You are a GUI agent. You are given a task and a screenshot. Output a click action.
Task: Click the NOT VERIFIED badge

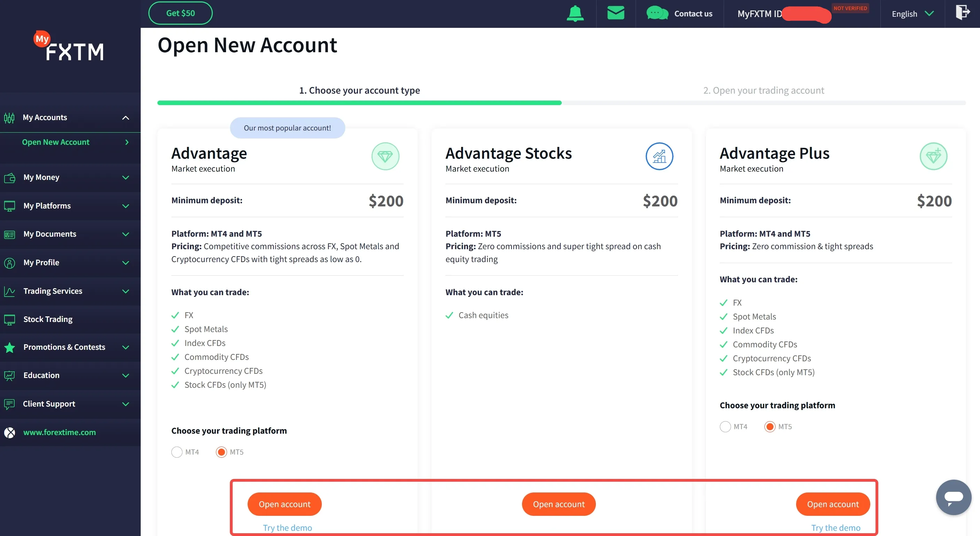click(x=850, y=8)
